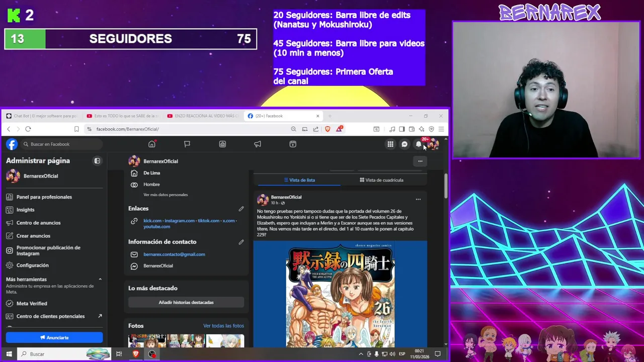Open the youtube.com link
The width and height of the screenshot is (644, 362).
click(x=156, y=227)
